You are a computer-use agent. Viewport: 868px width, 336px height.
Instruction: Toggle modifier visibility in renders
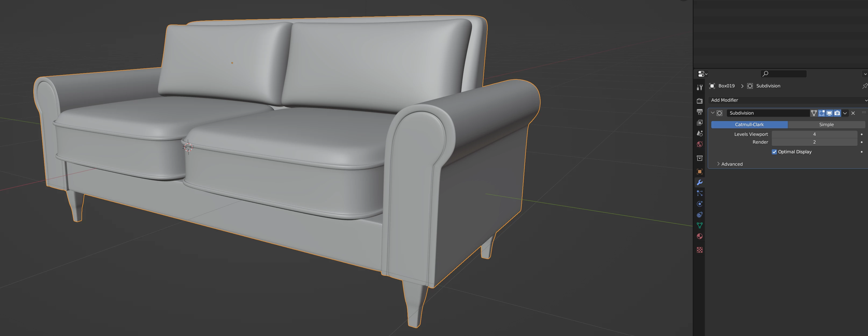[x=837, y=113]
